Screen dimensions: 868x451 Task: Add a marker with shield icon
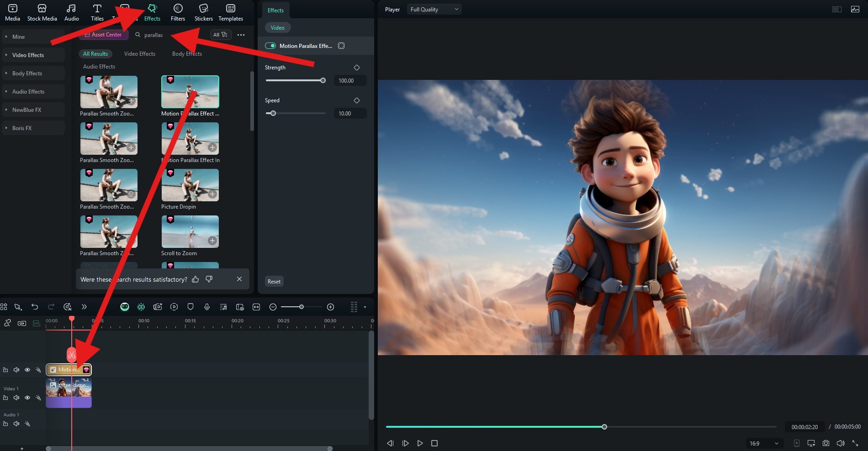(x=191, y=307)
